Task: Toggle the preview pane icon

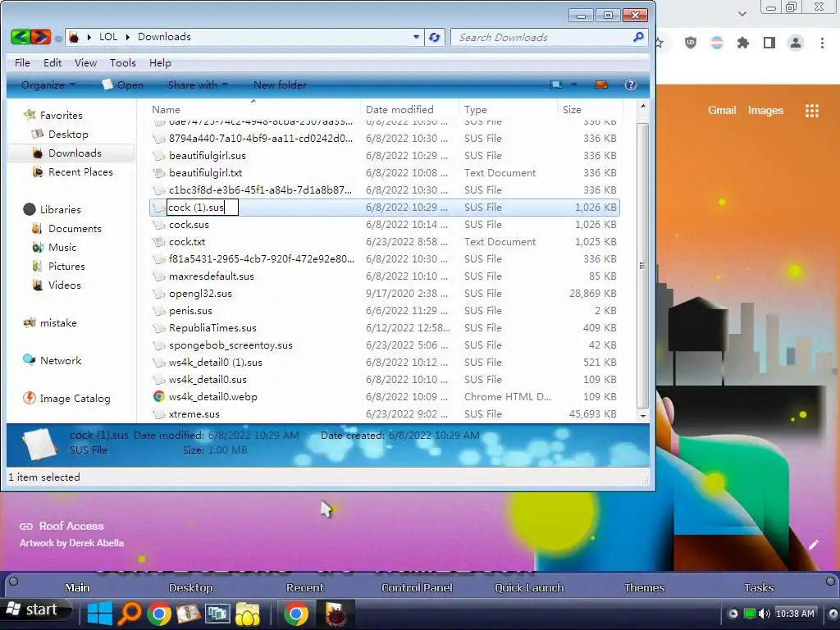Action: pos(601,84)
